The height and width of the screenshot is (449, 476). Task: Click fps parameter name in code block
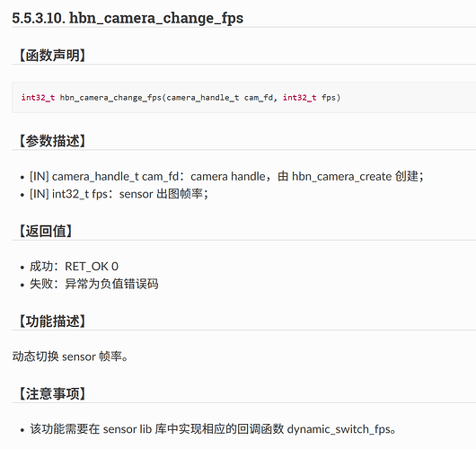[x=329, y=98]
